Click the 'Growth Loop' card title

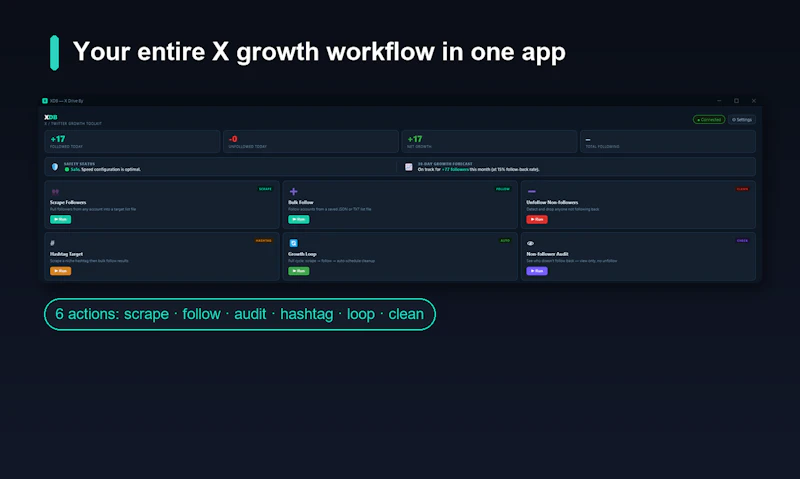[x=303, y=254]
